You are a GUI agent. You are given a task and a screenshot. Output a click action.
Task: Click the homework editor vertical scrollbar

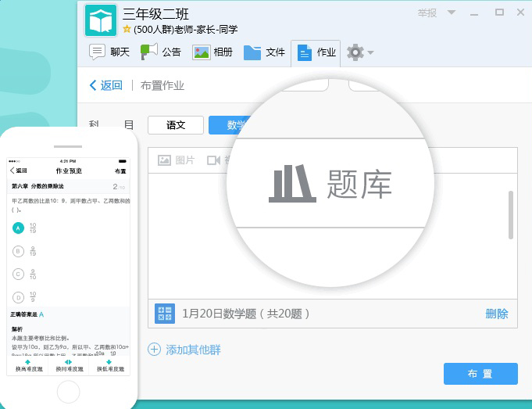tap(511, 214)
